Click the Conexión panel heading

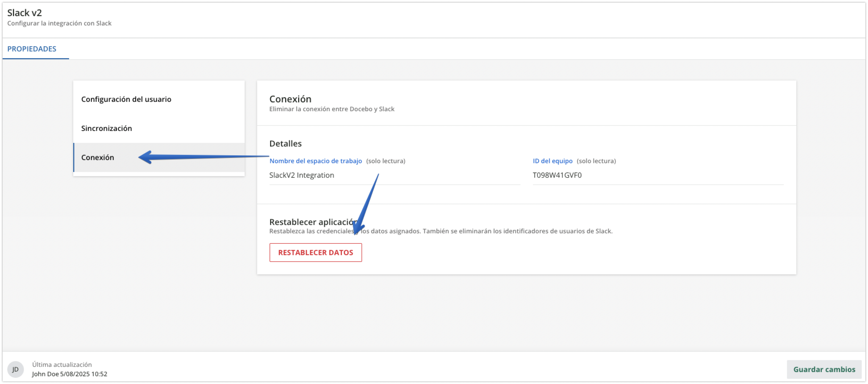tap(290, 99)
